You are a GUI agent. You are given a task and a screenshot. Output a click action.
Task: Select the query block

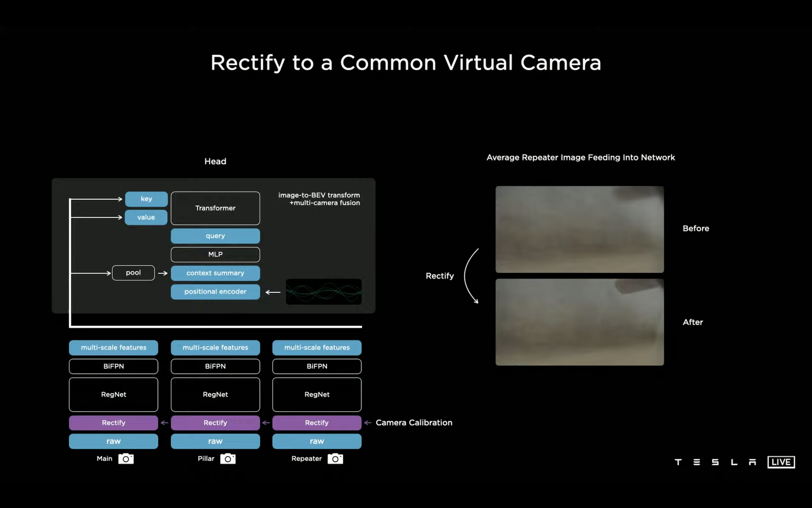215,236
